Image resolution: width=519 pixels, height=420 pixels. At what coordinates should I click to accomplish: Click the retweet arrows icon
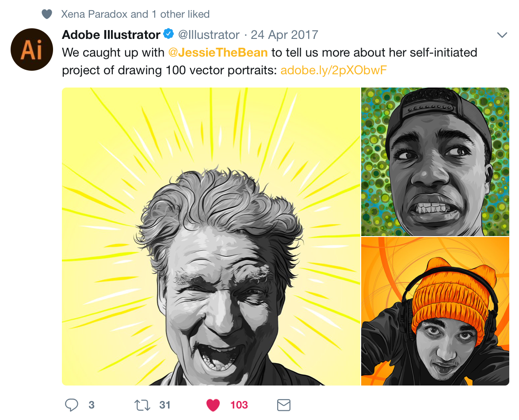tap(142, 405)
